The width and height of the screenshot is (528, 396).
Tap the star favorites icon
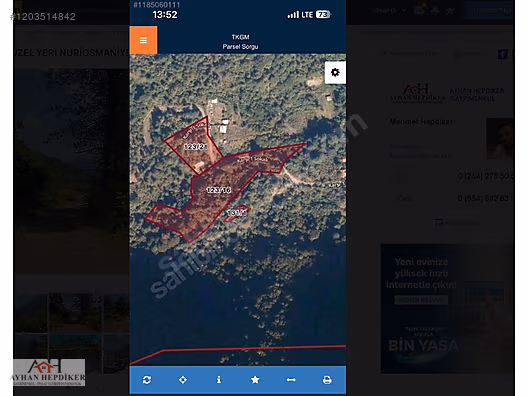tap(255, 380)
